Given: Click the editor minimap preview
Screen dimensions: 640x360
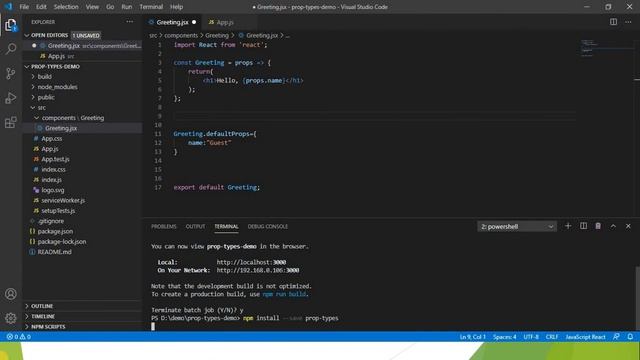Looking at the screenshot, I should click(x=606, y=48).
